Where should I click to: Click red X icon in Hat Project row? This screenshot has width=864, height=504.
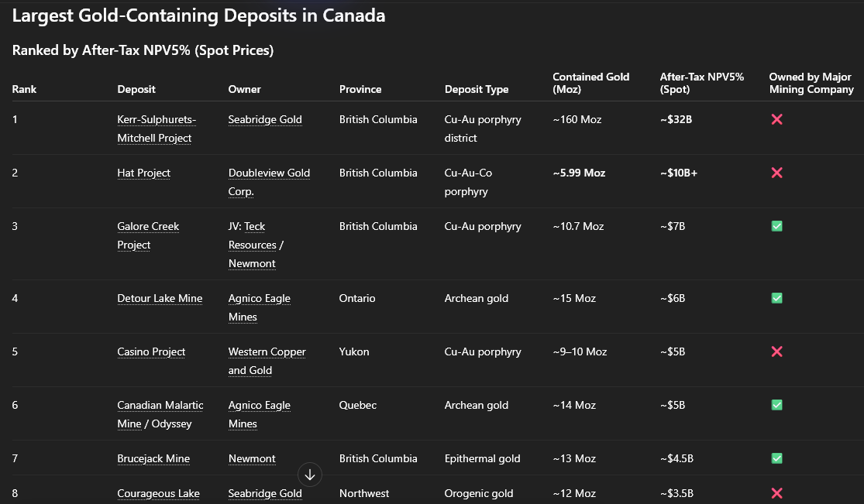pos(776,173)
